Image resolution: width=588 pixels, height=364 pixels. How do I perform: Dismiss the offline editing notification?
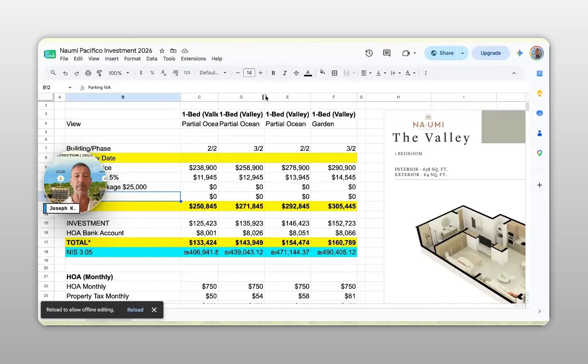click(154, 310)
